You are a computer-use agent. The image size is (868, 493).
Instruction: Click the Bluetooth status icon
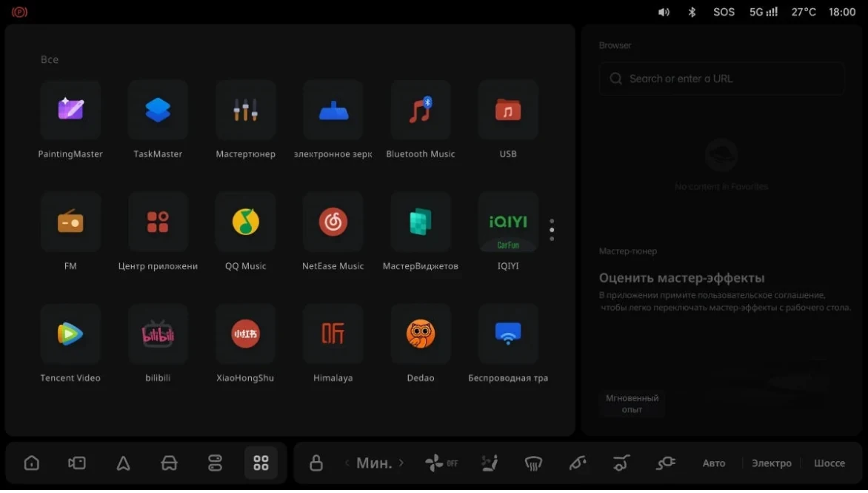point(692,12)
